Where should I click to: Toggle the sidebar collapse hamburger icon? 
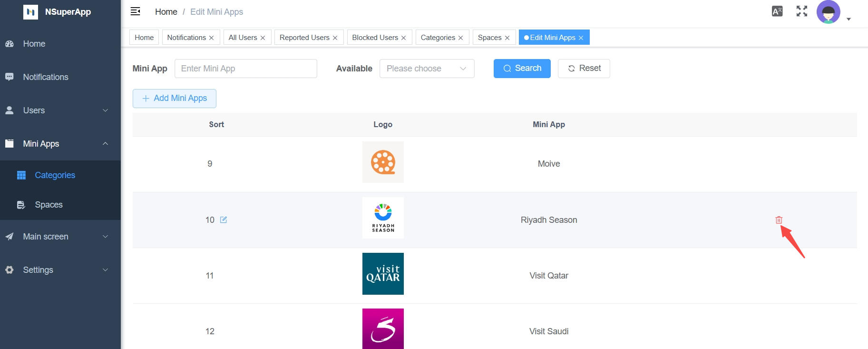[x=136, y=11]
